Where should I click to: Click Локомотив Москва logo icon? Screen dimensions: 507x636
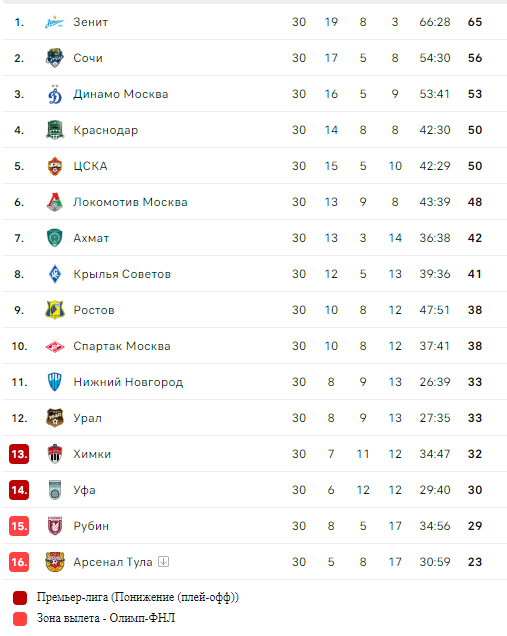[x=55, y=202]
